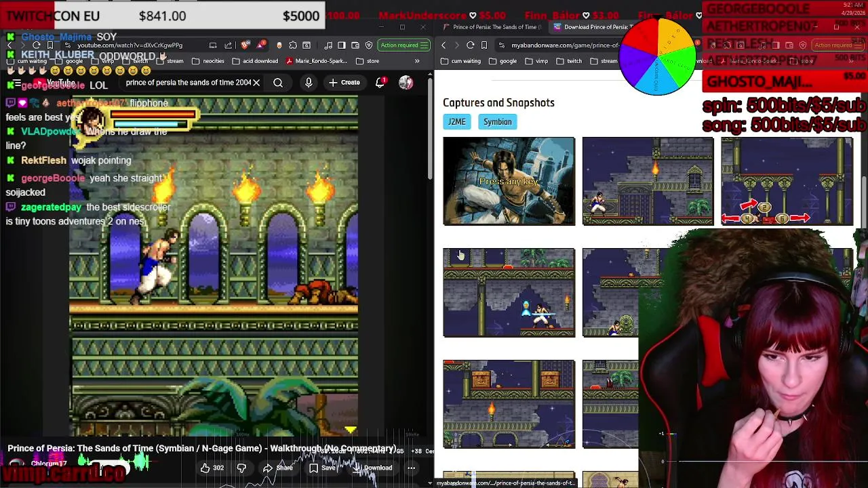This screenshot has width=868, height=488.
Task: Open site settings icon beside myabandonware URL
Action: (502, 45)
